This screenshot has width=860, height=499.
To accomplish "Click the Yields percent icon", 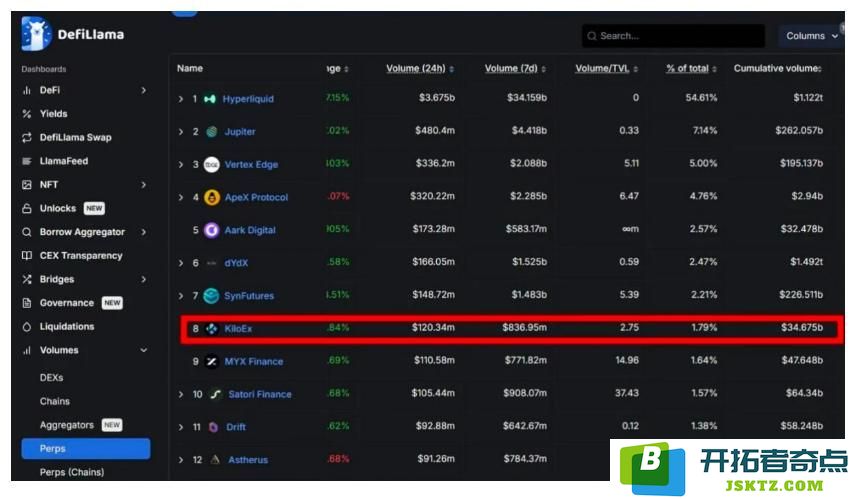I will pos(26,114).
